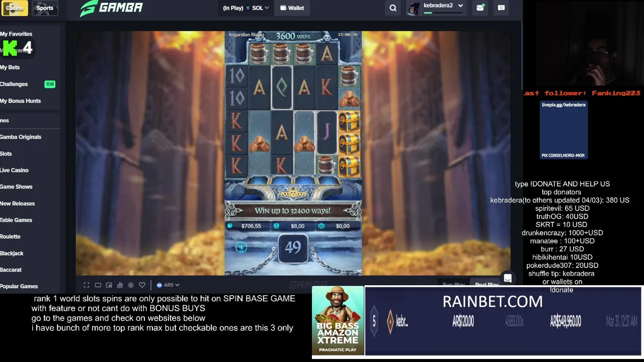Click the Asgardian Rising game title
The height and width of the screenshot is (362, 644).
pyautogui.click(x=246, y=35)
